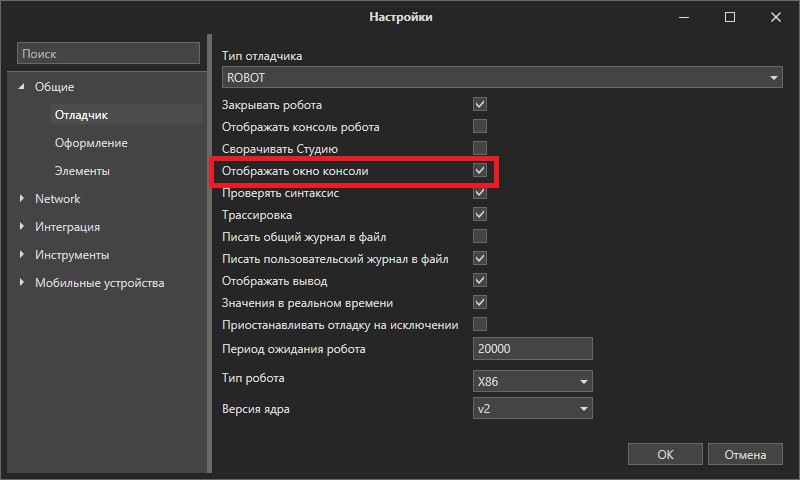Click the Отмена button
The image size is (800, 480).
[x=745, y=454]
